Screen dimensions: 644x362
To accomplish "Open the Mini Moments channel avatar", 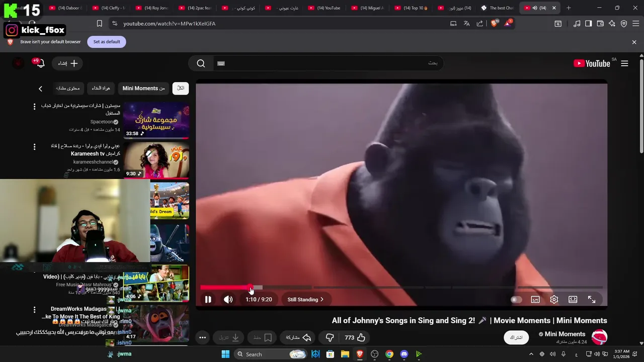I will tap(599, 337).
